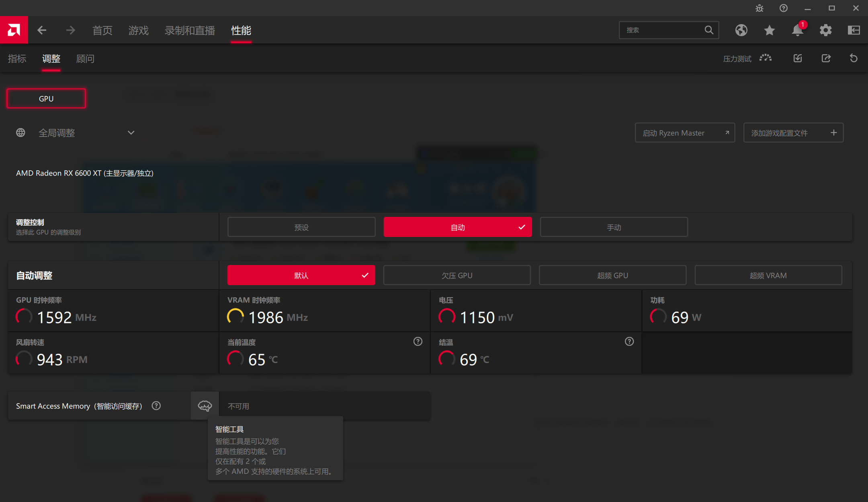
Task: Open the 录制和直播 tab
Action: pos(190,31)
